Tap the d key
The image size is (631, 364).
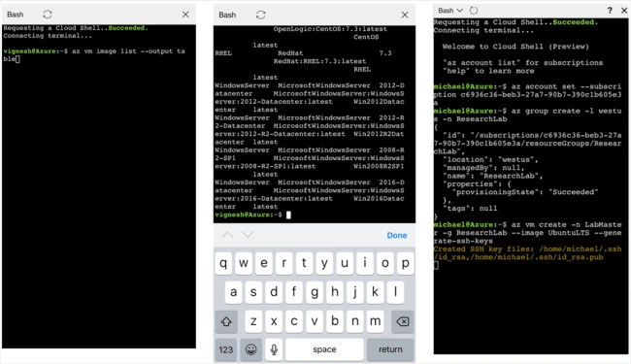[274, 292]
